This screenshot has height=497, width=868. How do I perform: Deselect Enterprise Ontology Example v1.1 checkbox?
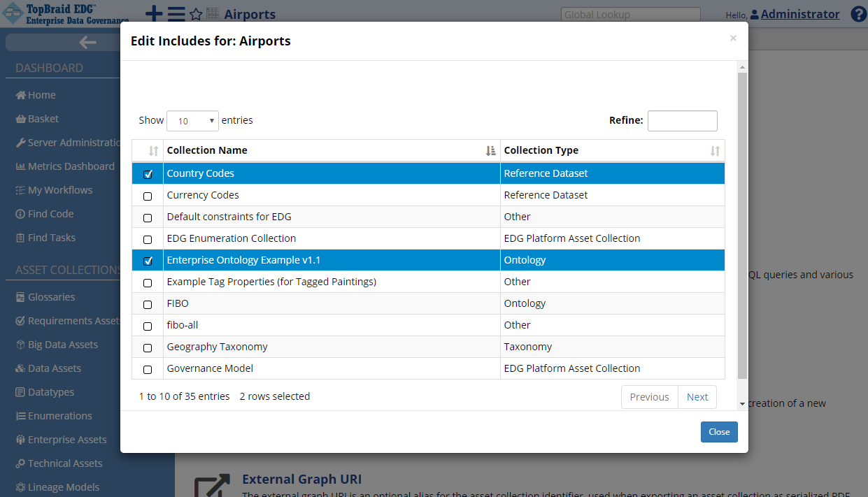click(x=147, y=260)
